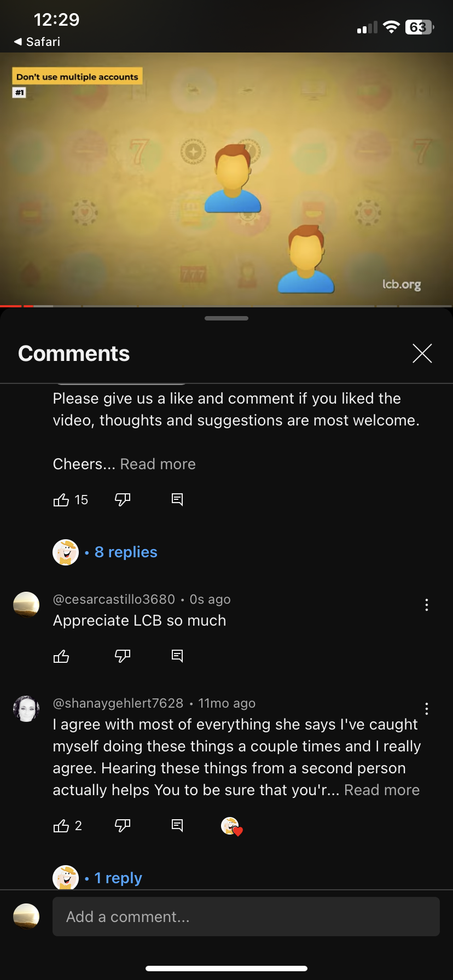Click the video progress bar
This screenshot has width=453, height=980.
(226, 306)
